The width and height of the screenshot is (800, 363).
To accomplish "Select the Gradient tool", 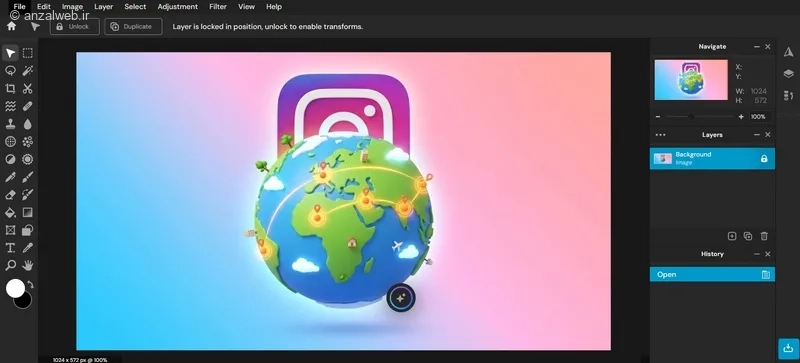I will point(28,212).
